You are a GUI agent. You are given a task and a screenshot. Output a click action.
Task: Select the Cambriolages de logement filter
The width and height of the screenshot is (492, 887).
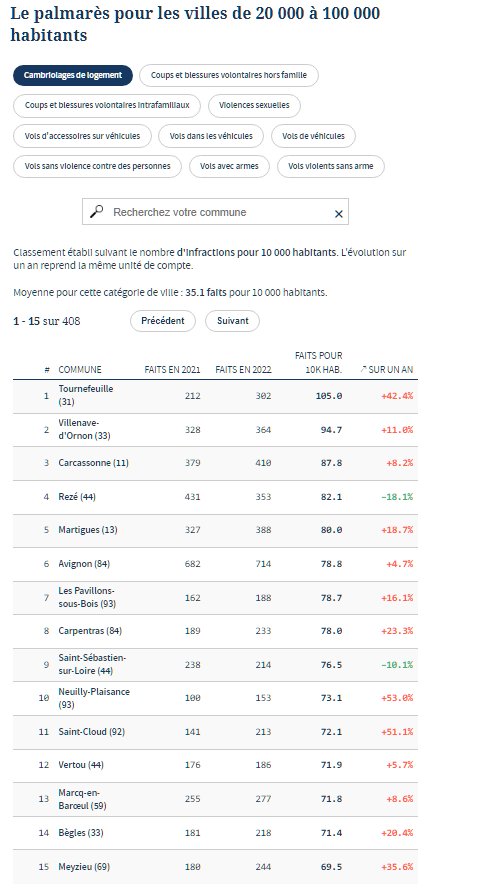click(x=73, y=75)
